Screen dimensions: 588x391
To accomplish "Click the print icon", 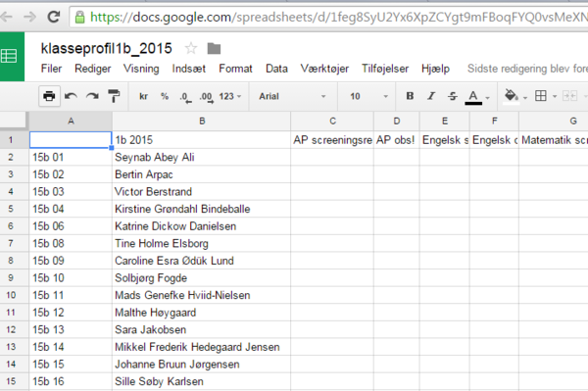I will pos(49,96).
